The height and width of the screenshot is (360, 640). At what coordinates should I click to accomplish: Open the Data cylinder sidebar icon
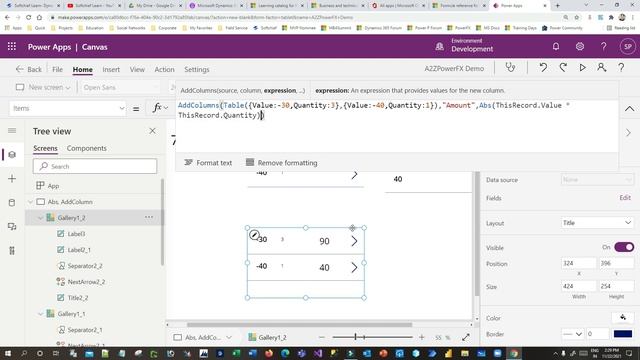pos(12,202)
